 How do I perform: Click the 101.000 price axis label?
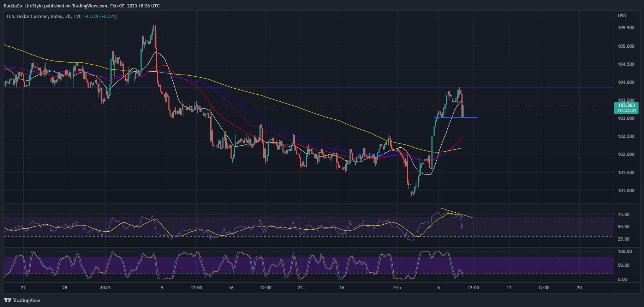coord(626,191)
